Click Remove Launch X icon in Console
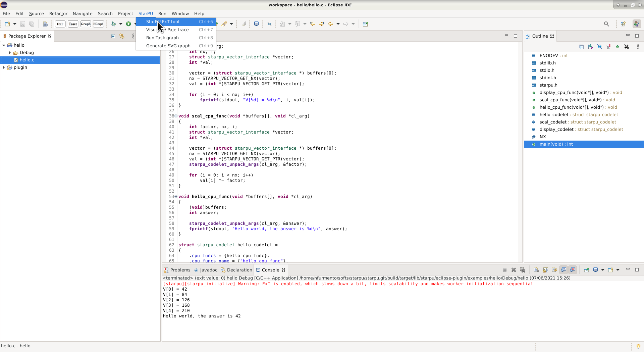 (514, 270)
